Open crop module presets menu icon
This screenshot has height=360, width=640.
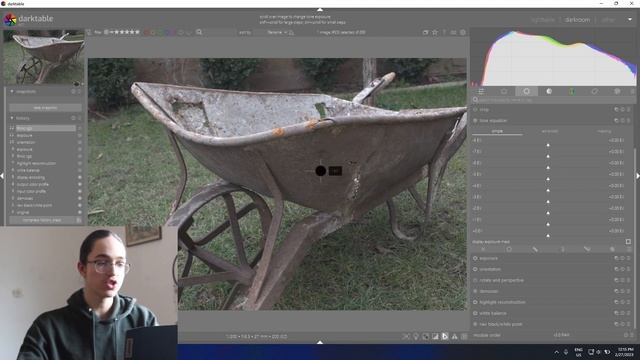629,110
